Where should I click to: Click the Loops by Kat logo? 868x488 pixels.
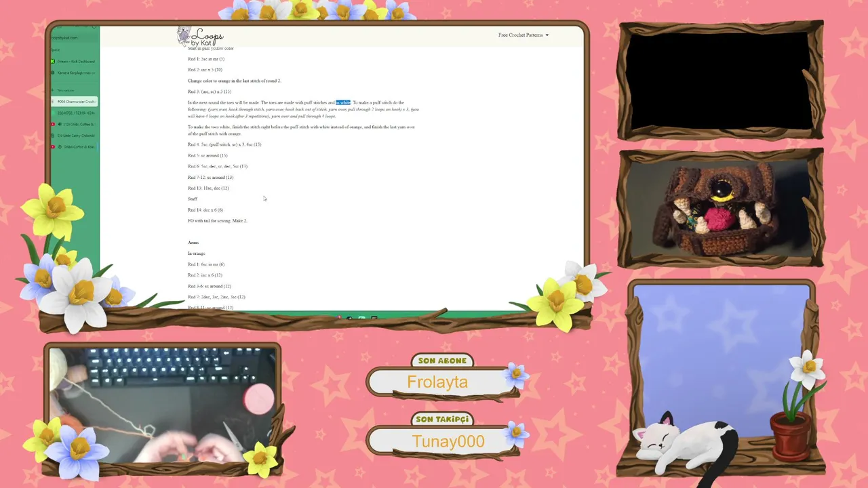[200, 37]
